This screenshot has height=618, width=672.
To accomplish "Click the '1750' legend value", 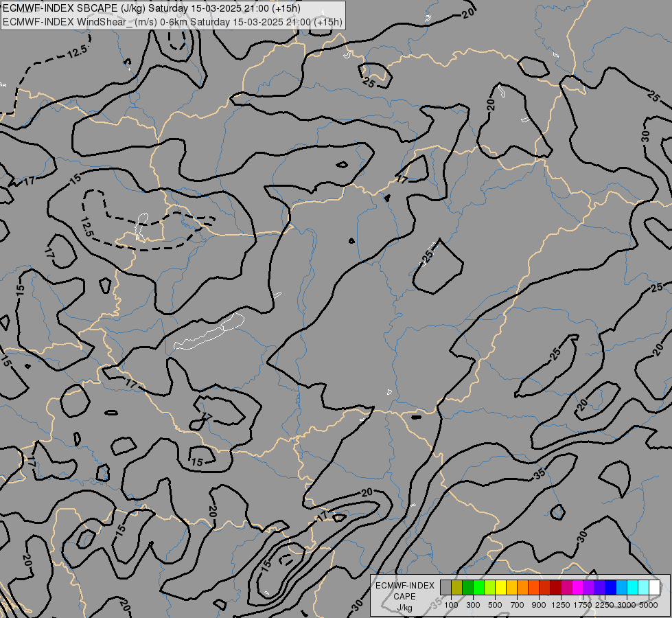I will pos(583,605).
